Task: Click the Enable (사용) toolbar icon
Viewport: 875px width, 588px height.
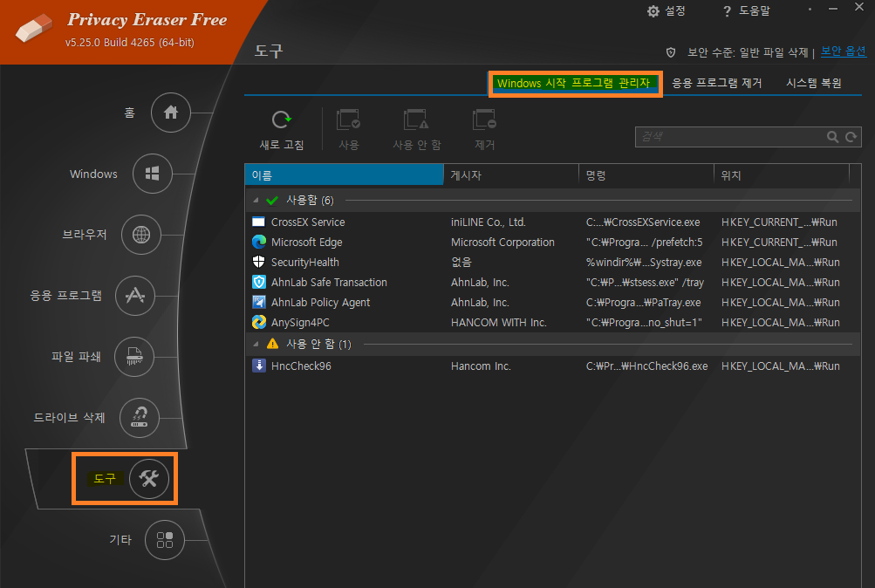Action: click(x=349, y=120)
